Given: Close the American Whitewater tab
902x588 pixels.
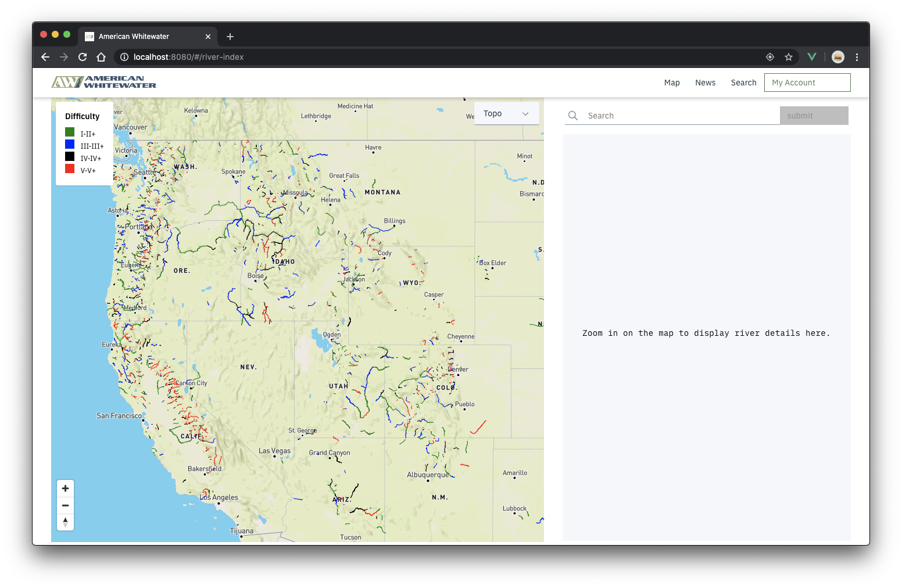Looking at the screenshot, I should click(208, 37).
